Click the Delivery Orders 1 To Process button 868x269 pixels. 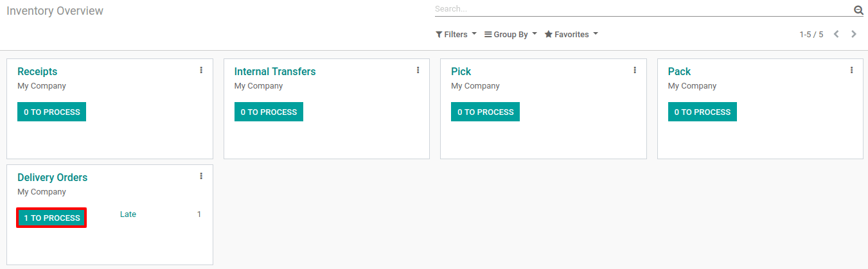pos(51,218)
